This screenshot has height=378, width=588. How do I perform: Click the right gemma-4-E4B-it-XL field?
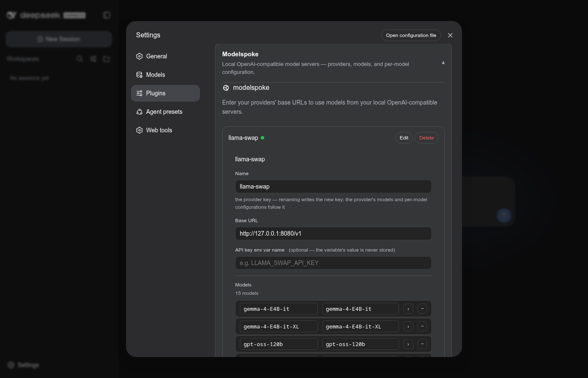(x=360, y=326)
